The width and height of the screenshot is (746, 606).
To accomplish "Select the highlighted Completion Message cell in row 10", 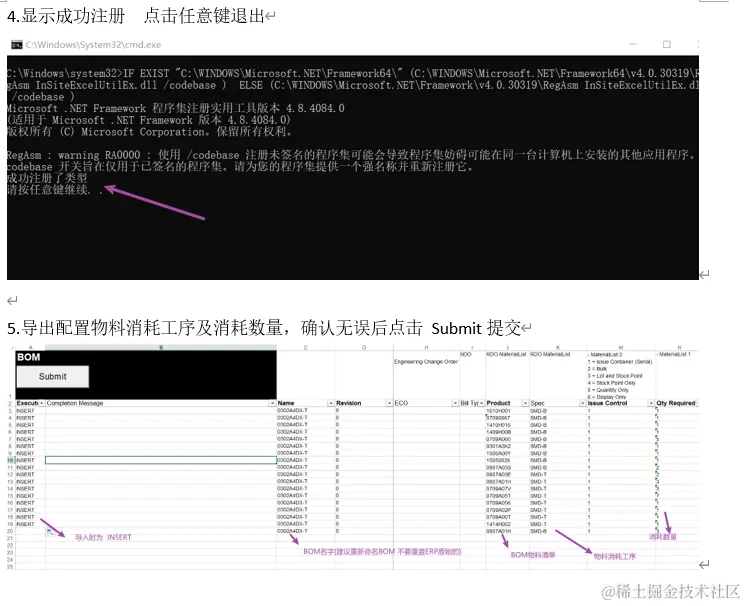I will [161, 460].
